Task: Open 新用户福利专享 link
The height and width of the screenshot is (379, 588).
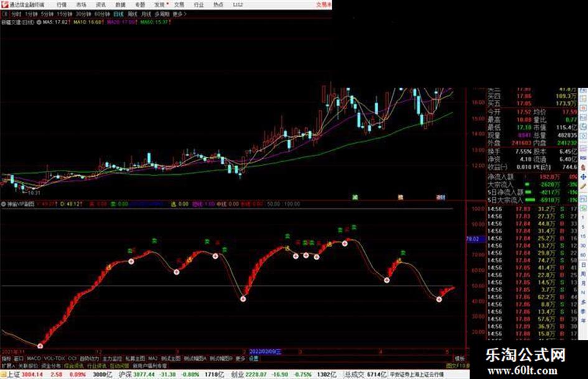Action: (149, 365)
